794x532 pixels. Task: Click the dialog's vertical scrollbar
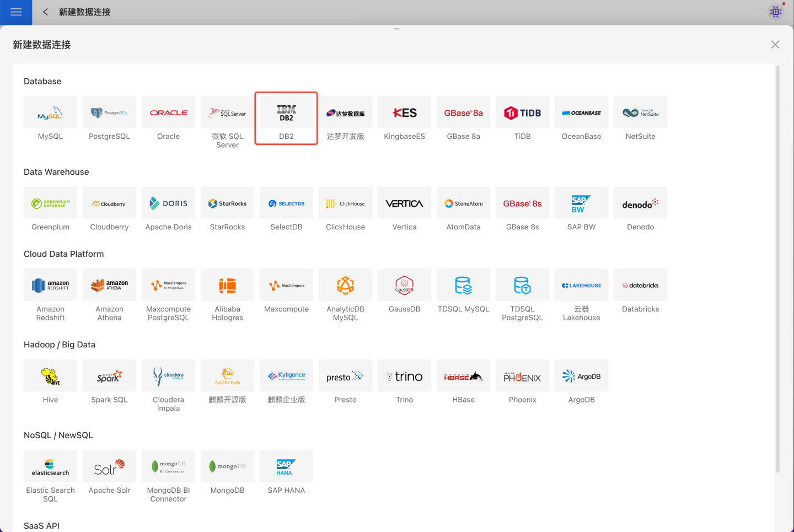point(777,270)
